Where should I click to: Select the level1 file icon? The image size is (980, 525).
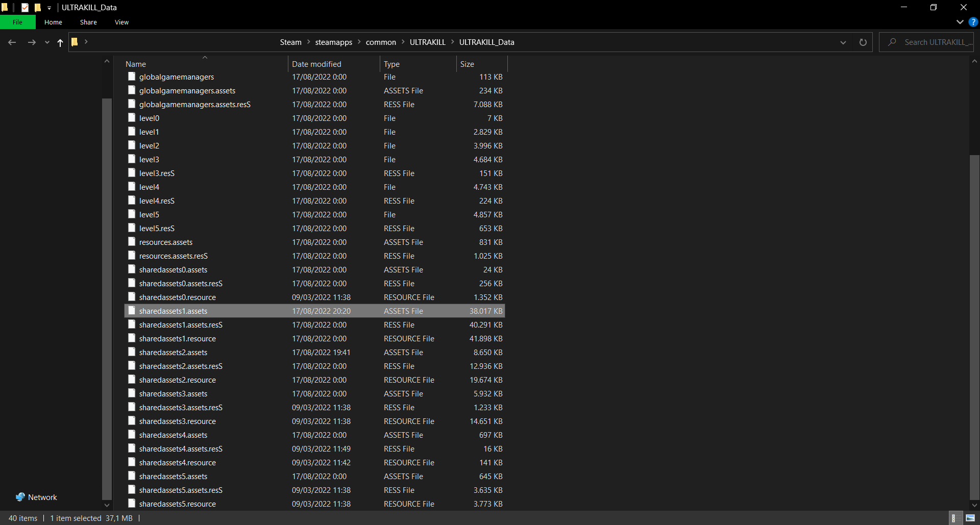coord(132,132)
